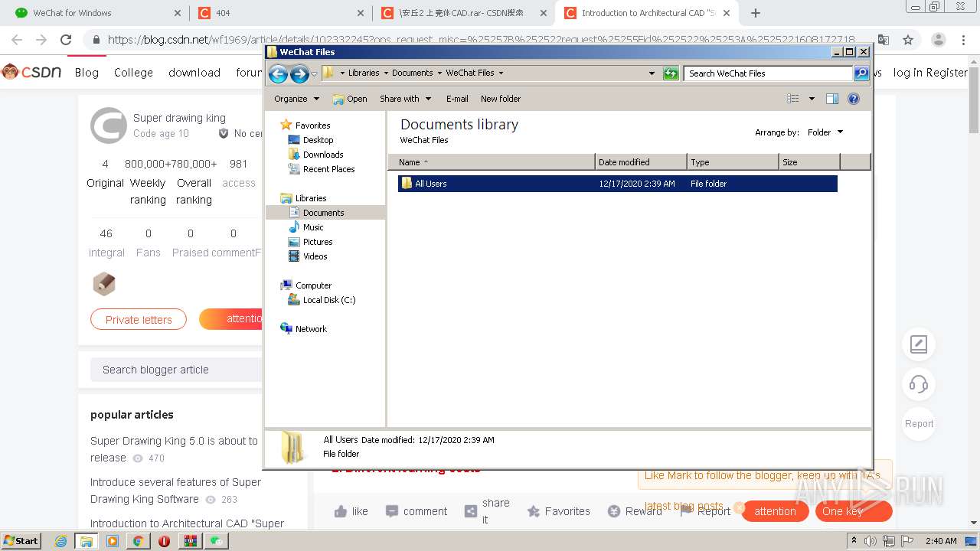Go forward in WeChat Files explorer window
This screenshot has height=551, width=980.
point(299,73)
